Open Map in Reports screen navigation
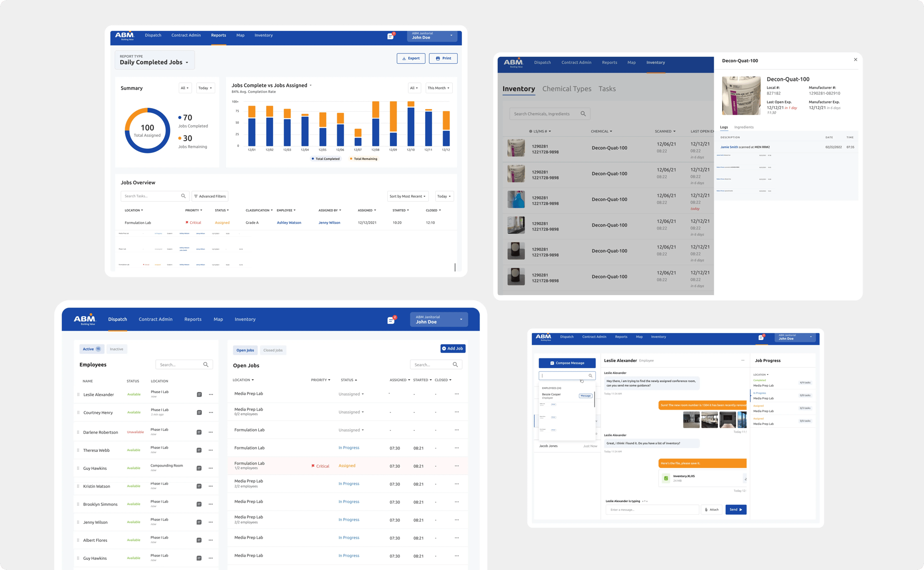The height and width of the screenshot is (570, 924). pyautogui.click(x=240, y=35)
